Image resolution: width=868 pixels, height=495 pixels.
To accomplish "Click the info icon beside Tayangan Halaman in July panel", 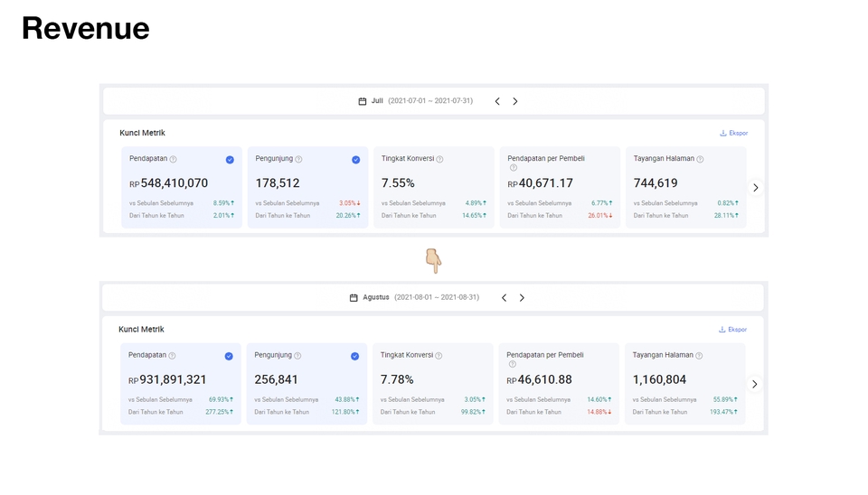I will [x=700, y=159].
